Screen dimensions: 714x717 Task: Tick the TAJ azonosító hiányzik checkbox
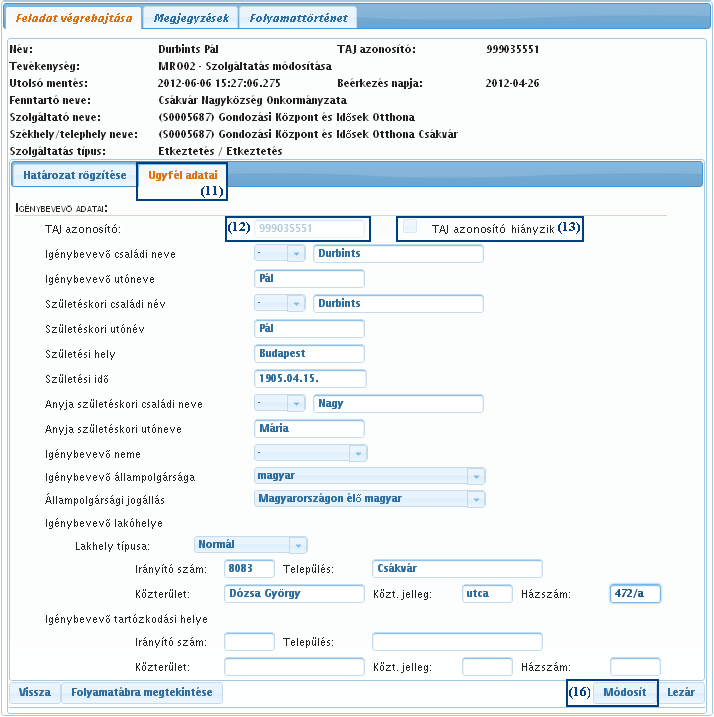410,226
